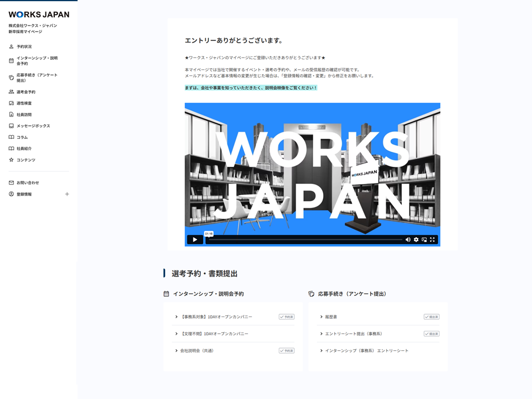Screen dimensions: 532x399
Task: Click エントリーシート提出（事務系）
Action: pos(355,334)
